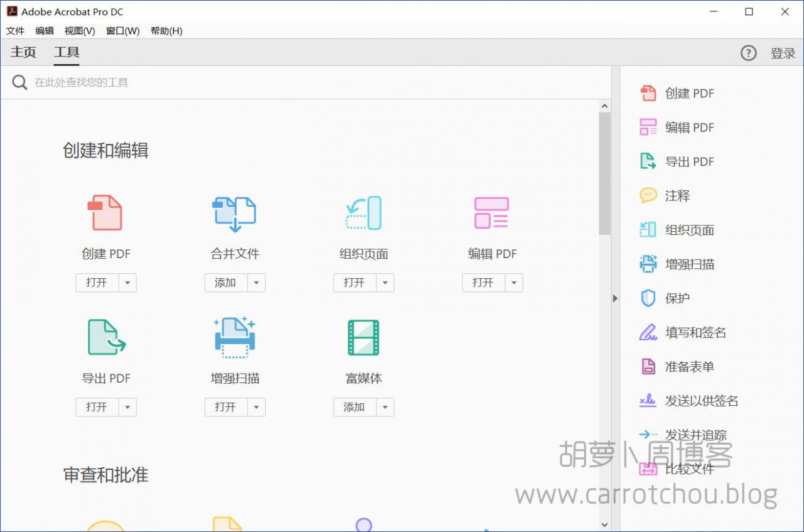Click the 增强扫描 scanner icon in main panel

click(234, 337)
